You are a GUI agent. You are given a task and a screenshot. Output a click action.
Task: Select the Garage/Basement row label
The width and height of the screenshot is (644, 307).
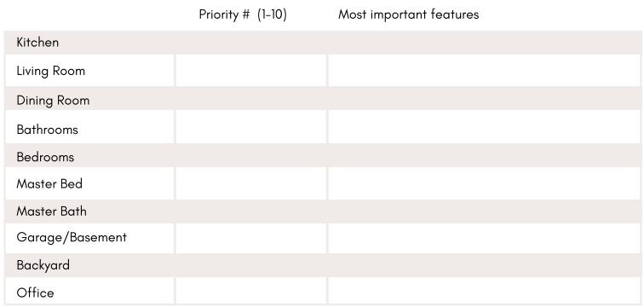72,238
